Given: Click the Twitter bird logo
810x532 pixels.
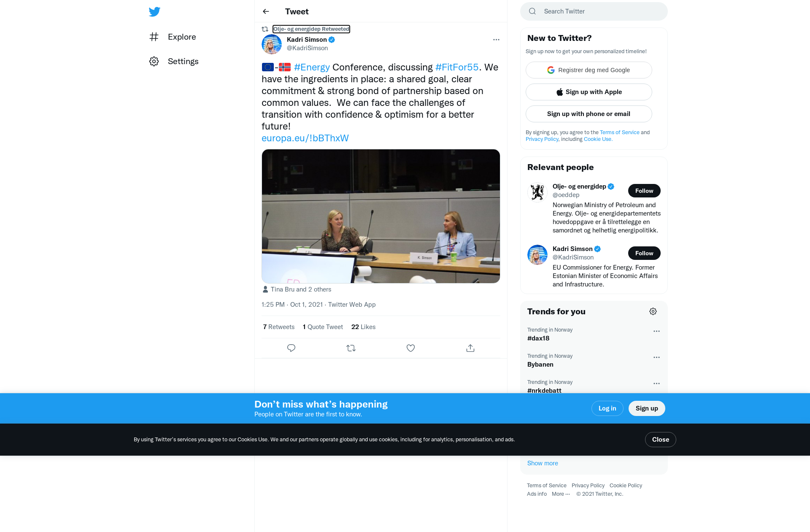Looking at the screenshot, I should click(x=154, y=12).
